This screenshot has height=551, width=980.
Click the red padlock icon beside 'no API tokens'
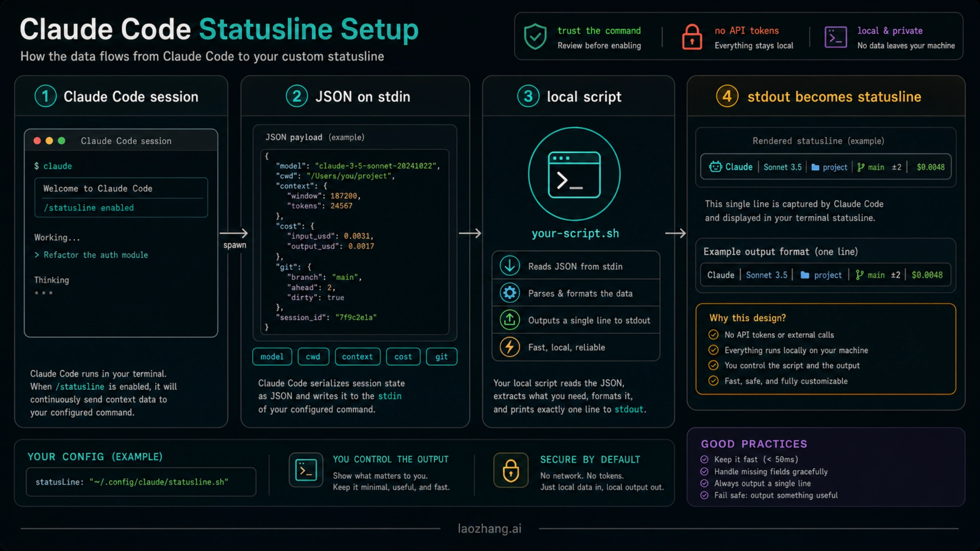point(692,37)
